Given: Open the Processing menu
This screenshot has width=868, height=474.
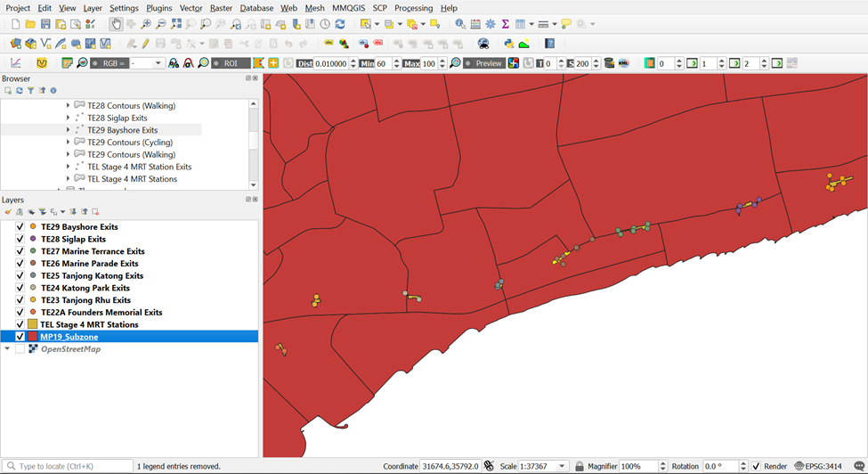Looking at the screenshot, I should (413, 8).
